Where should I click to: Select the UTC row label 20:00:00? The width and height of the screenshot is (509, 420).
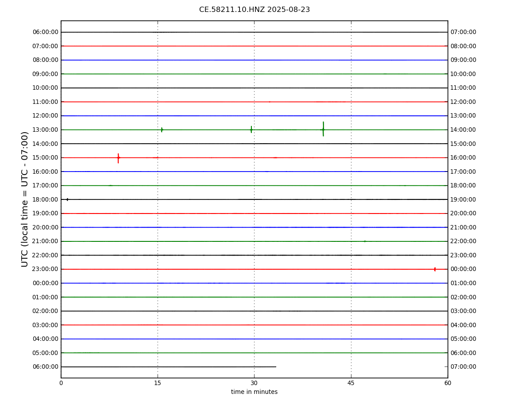pyautogui.click(x=45, y=227)
